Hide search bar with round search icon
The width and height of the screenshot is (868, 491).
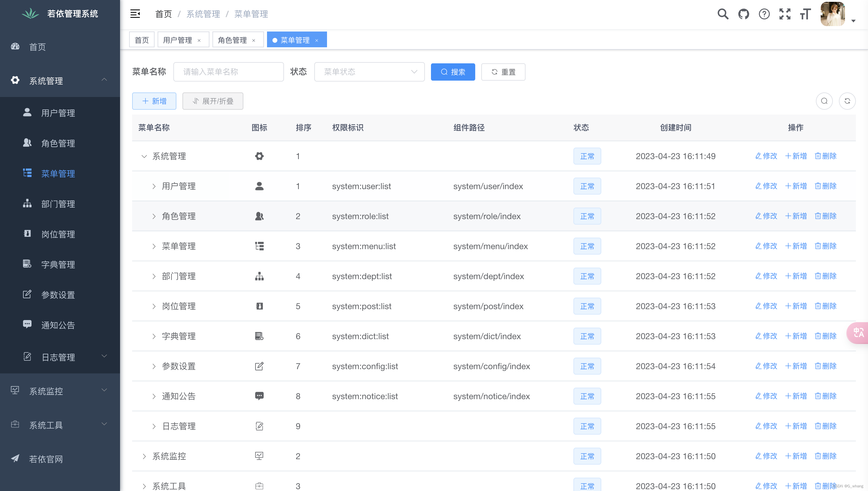tap(824, 101)
